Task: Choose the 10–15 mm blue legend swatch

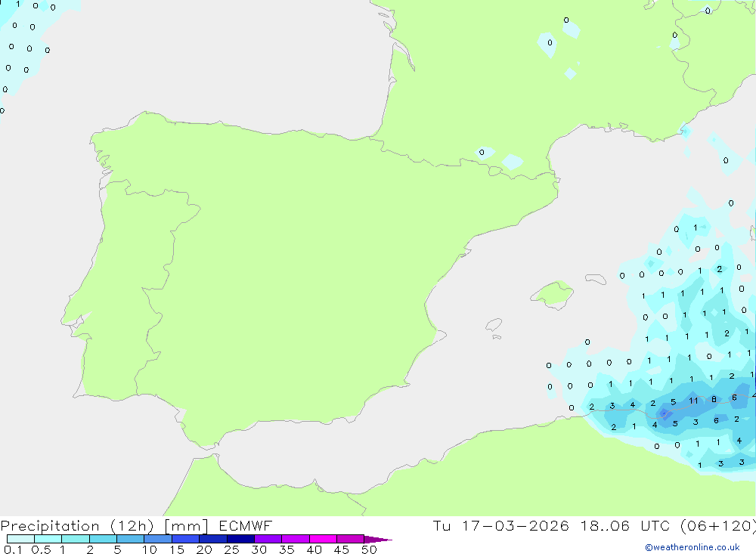Action: [x=158, y=539]
